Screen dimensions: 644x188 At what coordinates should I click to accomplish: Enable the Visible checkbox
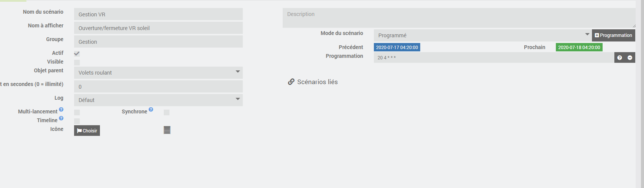(x=77, y=62)
